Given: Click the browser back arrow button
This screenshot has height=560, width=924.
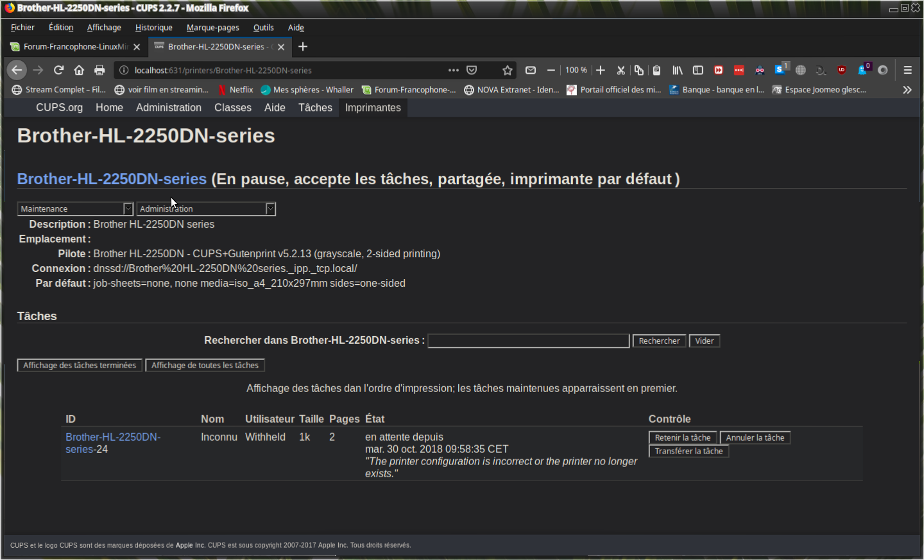Looking at the screenshot, I should (17, 70).
